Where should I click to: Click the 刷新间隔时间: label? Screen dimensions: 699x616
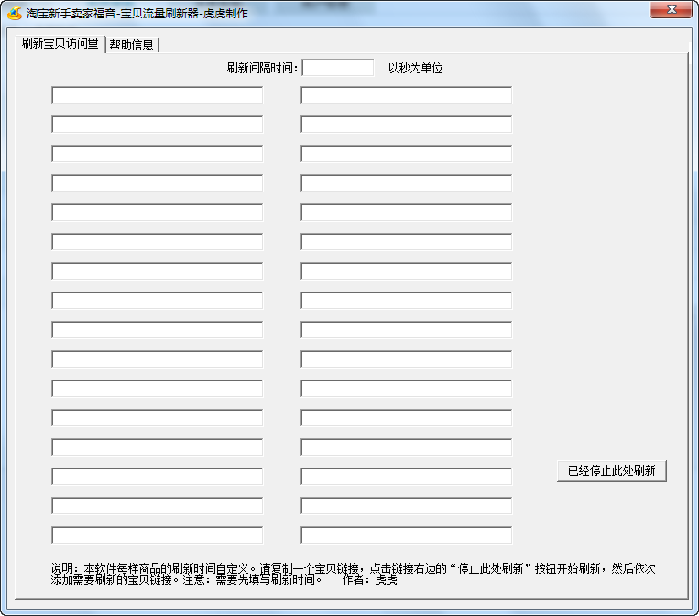tap(262, 68)
